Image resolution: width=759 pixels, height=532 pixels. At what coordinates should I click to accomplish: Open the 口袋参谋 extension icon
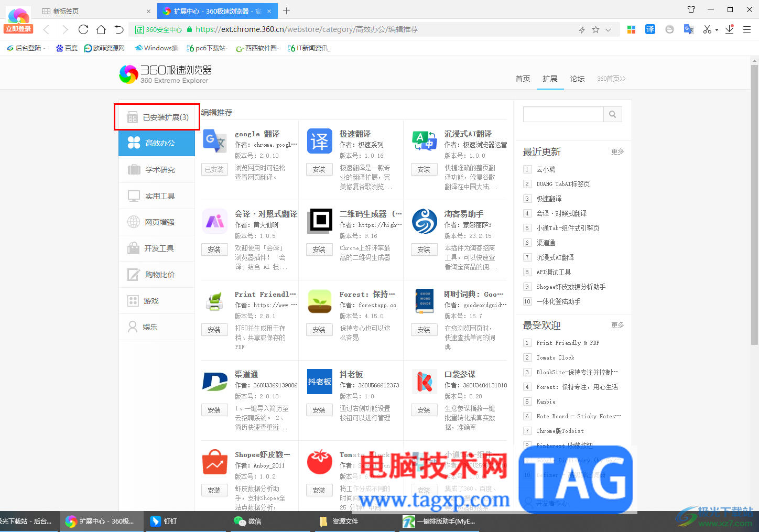(x=424, y=382)
